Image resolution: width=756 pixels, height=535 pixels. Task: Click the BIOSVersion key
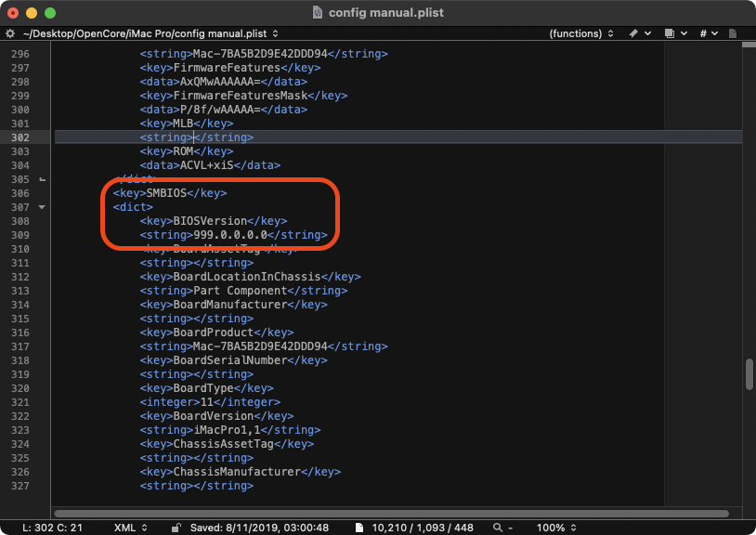210,222
